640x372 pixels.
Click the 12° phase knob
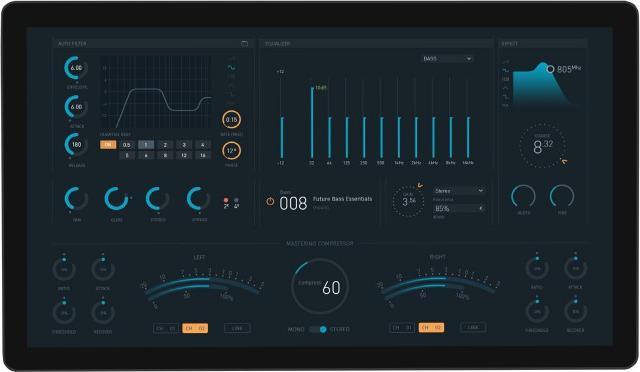(231, 151)
